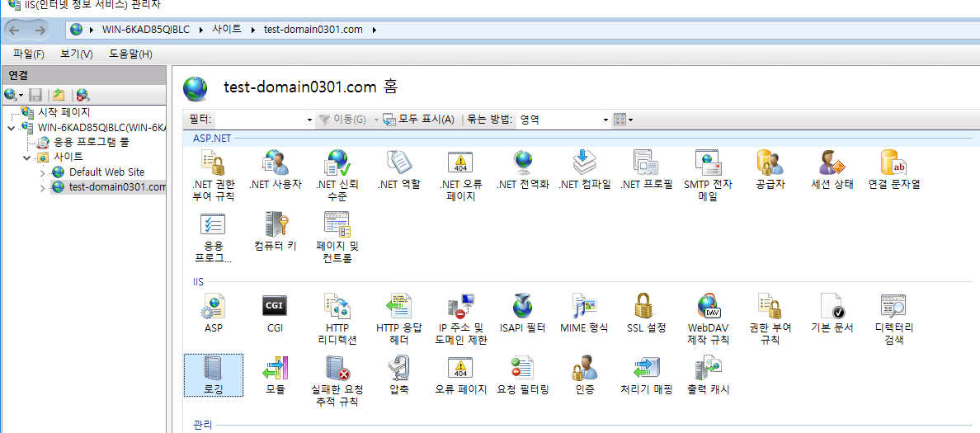Select the 로깅 icon
This screenshot has width=980, height=433.
pyautogui.click(x=214, y=375)
